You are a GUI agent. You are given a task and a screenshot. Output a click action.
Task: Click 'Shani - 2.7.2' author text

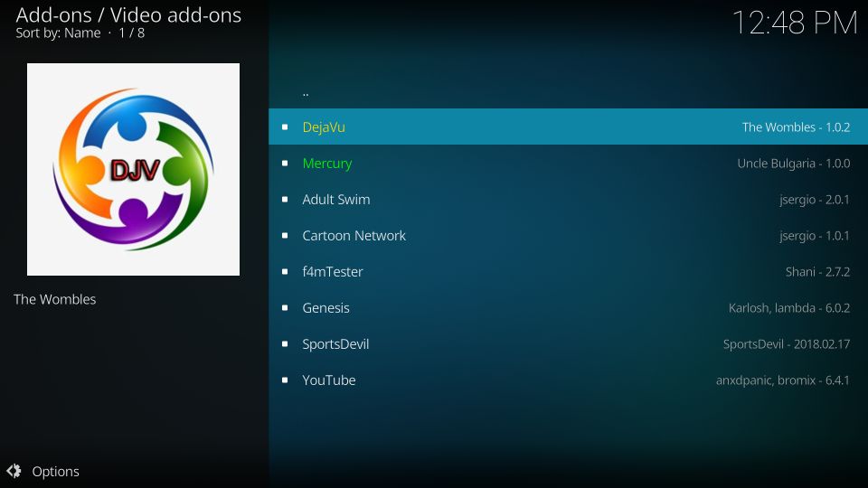pyautogui.click(x=817, y=272)
